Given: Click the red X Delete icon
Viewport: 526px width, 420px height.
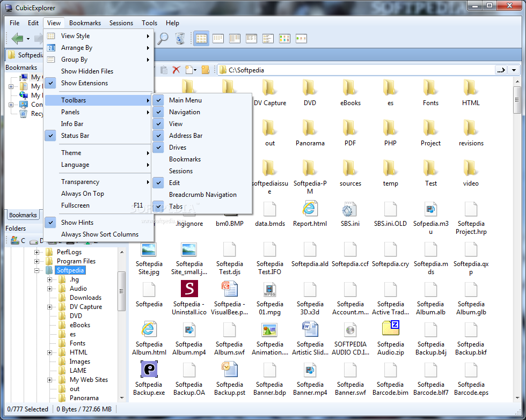Looking at the screenshot, I should (176, 70).
